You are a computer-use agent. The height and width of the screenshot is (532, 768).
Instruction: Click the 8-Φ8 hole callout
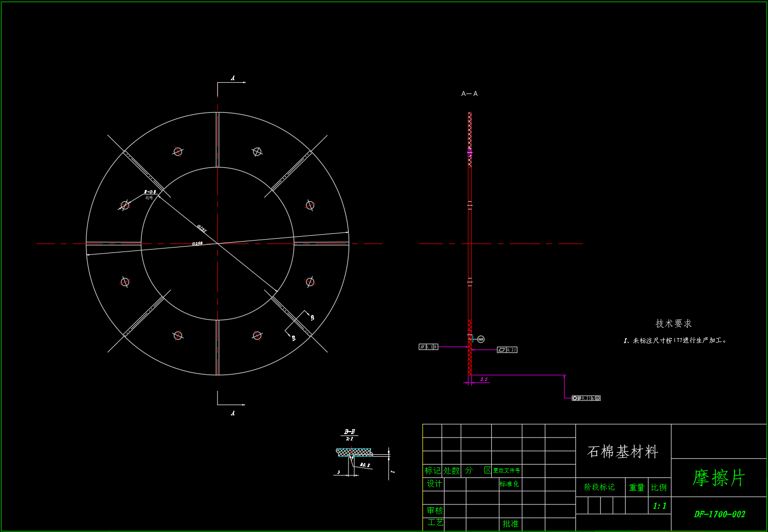(150, 192)
